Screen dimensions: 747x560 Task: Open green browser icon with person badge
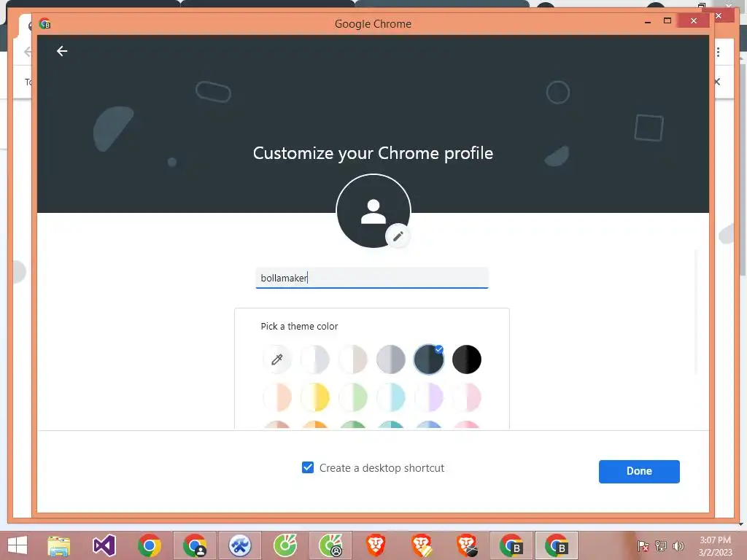(330, 545)
